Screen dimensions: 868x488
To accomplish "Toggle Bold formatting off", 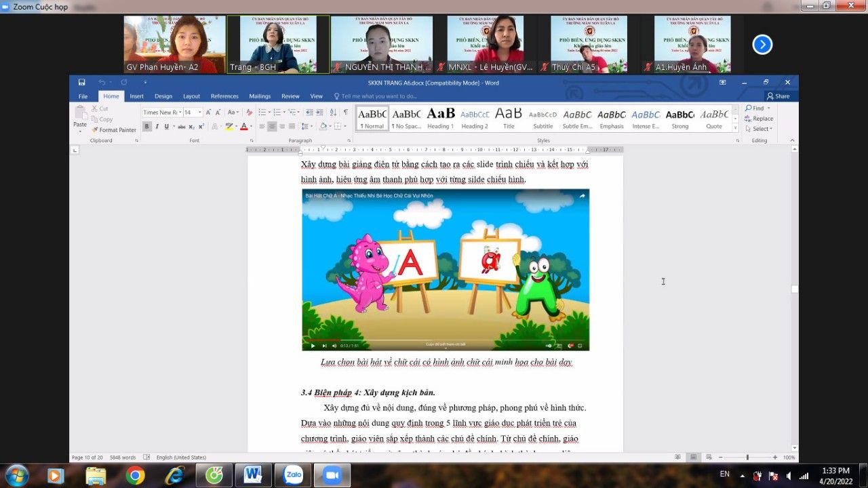I will click(x=147, y=127).
